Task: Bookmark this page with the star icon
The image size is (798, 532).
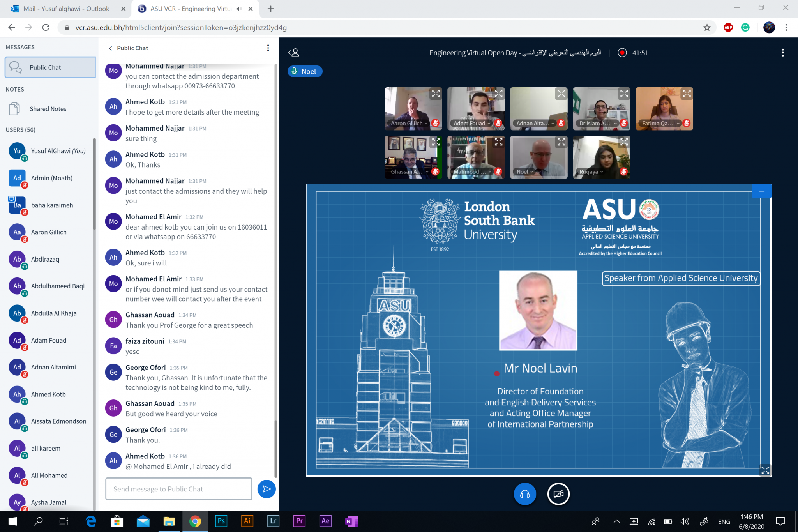Action: point(707,27)
